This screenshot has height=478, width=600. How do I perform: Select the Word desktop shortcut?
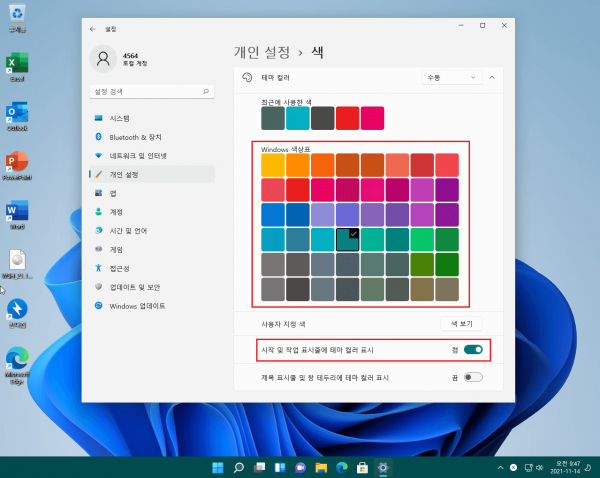pyautogui.click(x=17, y=215)
